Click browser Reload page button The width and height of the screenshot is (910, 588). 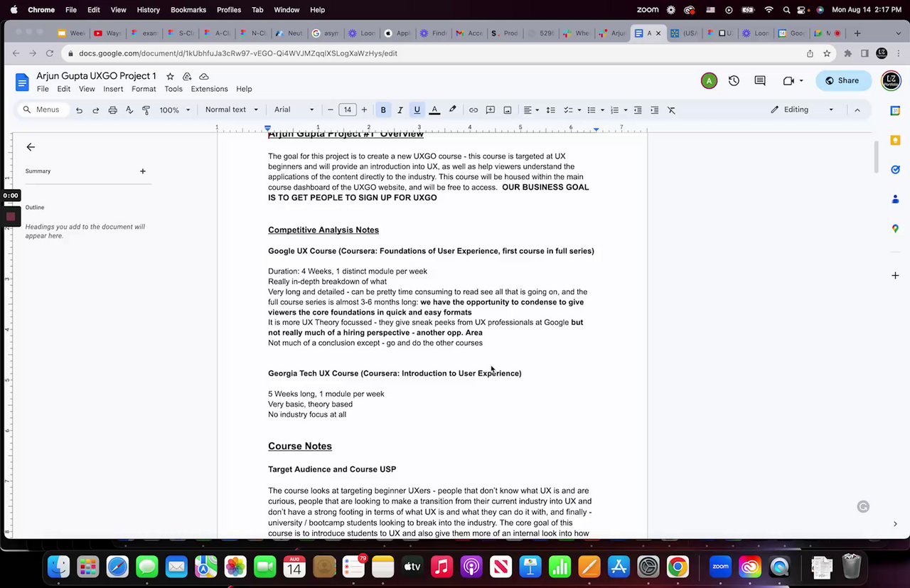coord(49,53)
